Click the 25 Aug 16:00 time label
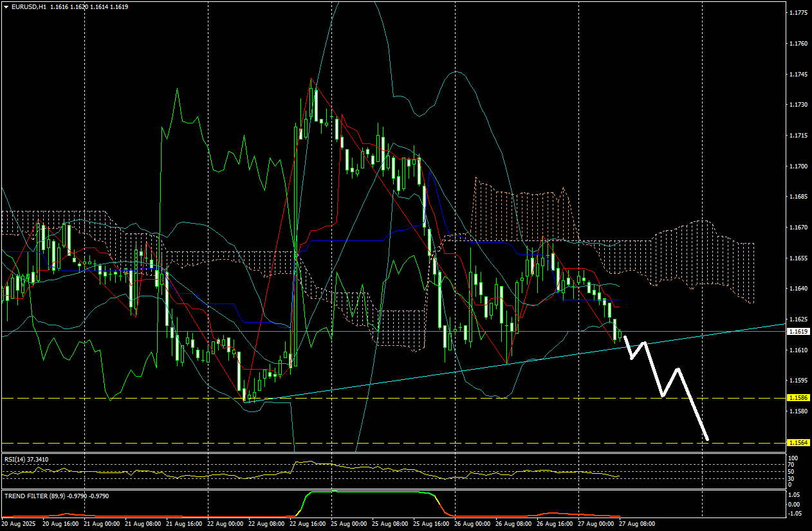This screenshot has height=531, width=812. click(x=431, y=524)
